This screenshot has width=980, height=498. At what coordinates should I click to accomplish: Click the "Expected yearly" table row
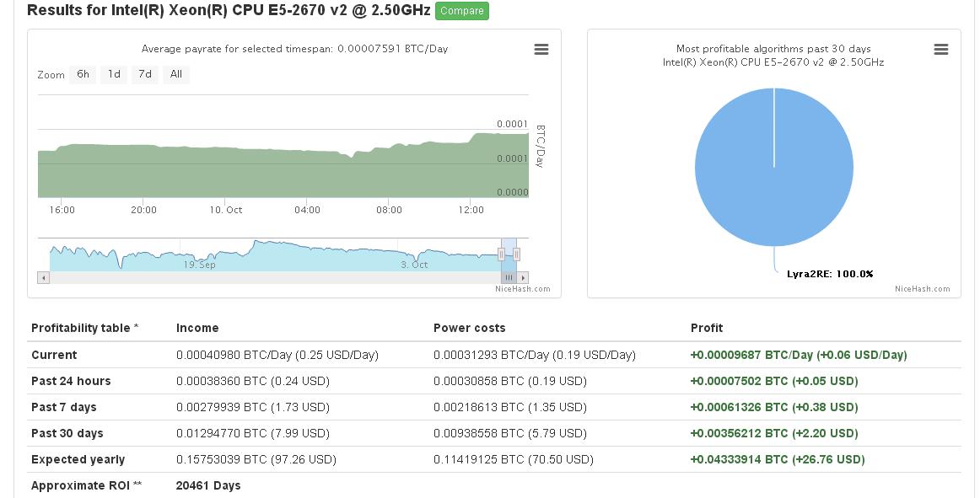78,459
